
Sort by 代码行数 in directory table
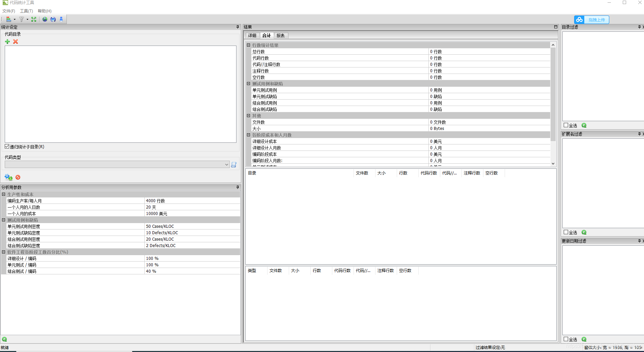click(429, 173)
